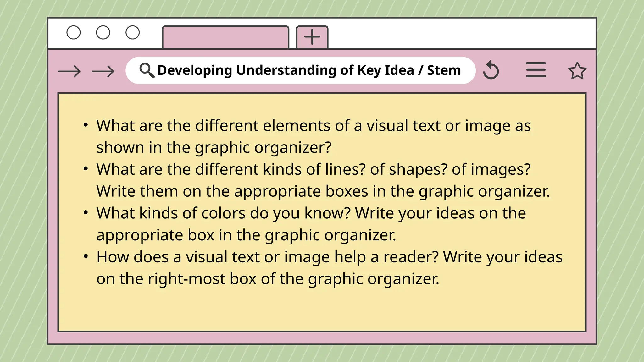Click the reload arrow icon
Viewport: 644px width, 362px height.
tap(491, 70)
